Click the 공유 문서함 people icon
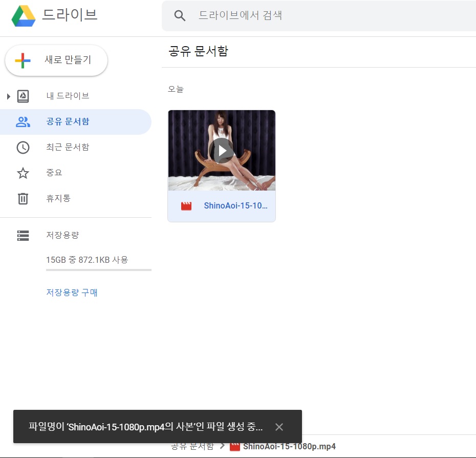This screenshot has height=458, width=476. (23, 122)
